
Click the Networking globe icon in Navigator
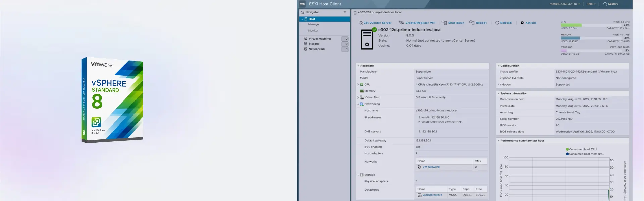(306, 49)
